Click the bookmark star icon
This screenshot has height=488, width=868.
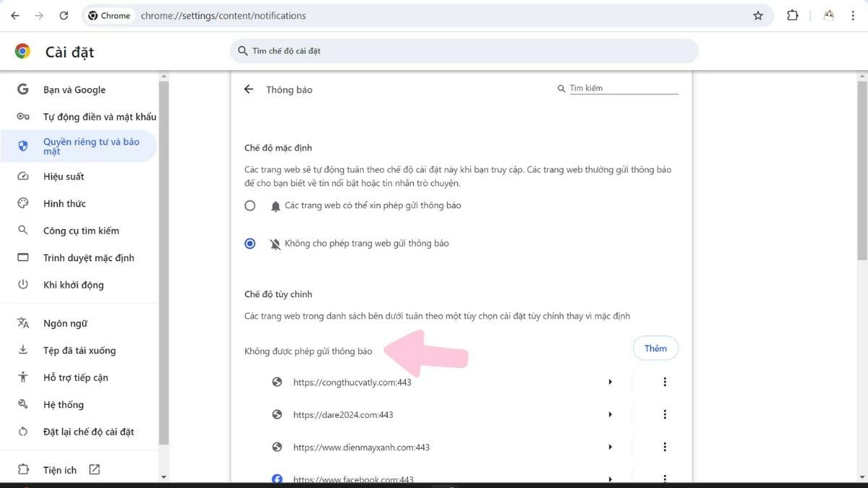[757, 14]
